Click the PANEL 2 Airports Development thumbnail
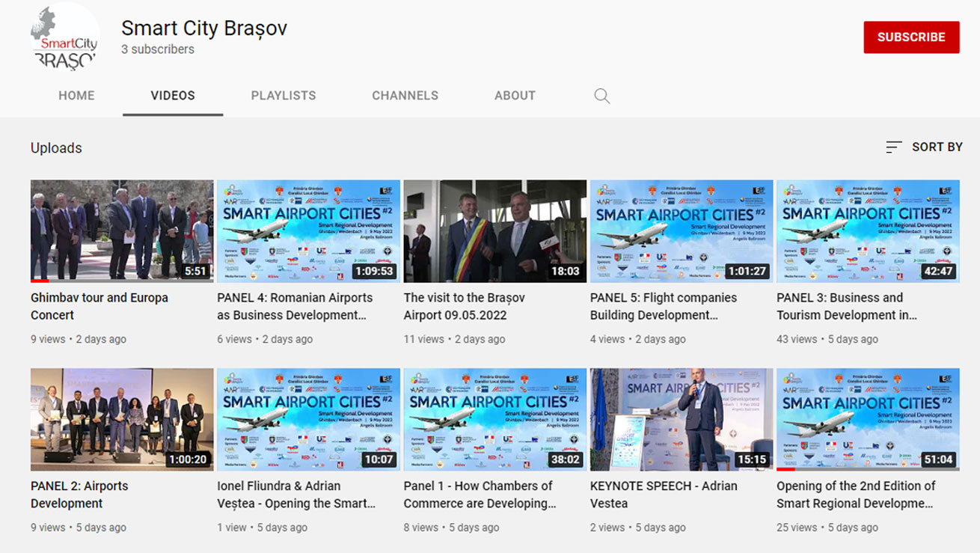The image size is (980, 553). 122,419
